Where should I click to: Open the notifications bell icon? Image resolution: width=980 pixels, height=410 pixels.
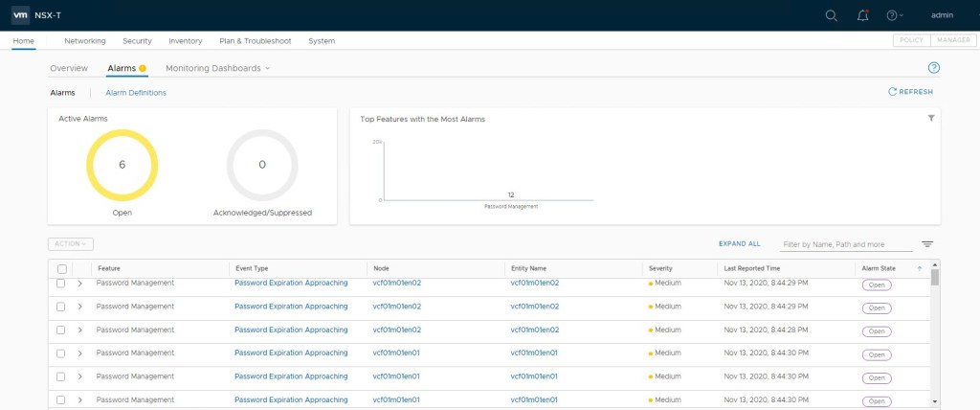point(863,15)
